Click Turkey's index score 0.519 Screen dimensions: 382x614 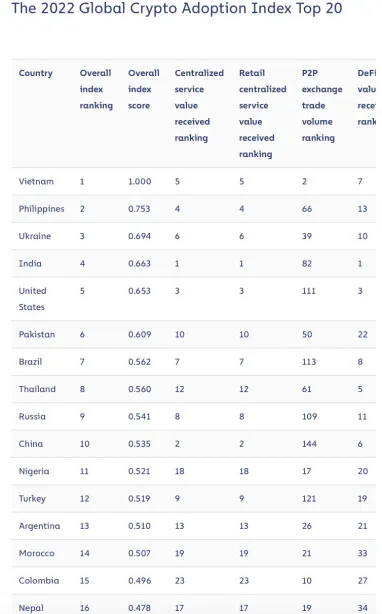(x=139, y=498)
